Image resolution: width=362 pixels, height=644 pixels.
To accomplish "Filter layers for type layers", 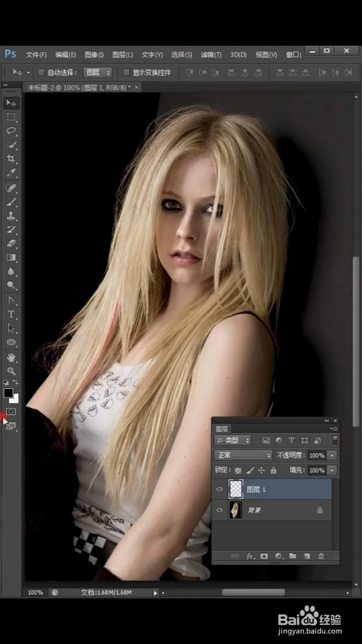I will click(x=291, y=440).
